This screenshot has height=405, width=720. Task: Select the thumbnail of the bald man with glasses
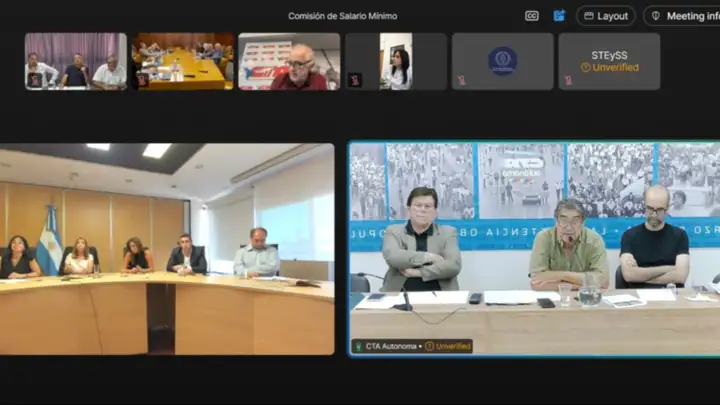(289, 61)
